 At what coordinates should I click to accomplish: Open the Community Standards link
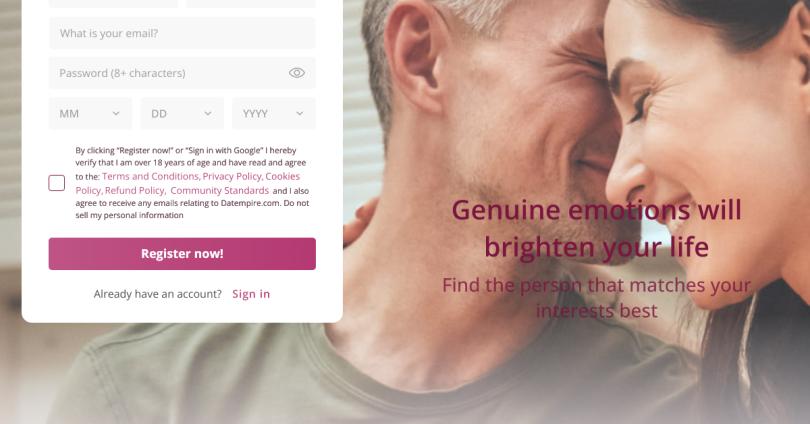[x=220, y=191]
